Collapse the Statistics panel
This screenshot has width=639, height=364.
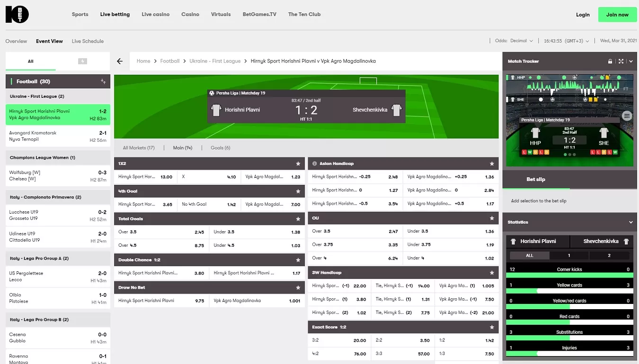tap(630, 222)
